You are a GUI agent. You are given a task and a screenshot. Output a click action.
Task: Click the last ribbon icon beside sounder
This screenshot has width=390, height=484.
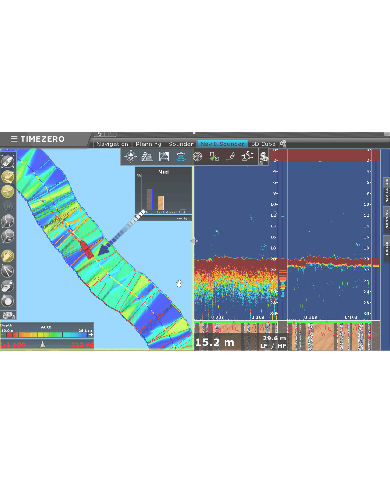(264, 157)
